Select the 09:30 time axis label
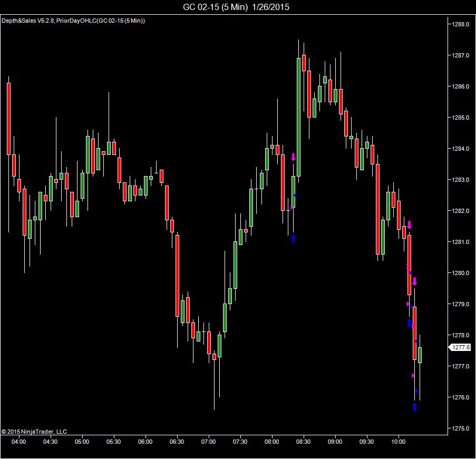The image size is (476, 459). pyautogui.click(x=367, y=442)
